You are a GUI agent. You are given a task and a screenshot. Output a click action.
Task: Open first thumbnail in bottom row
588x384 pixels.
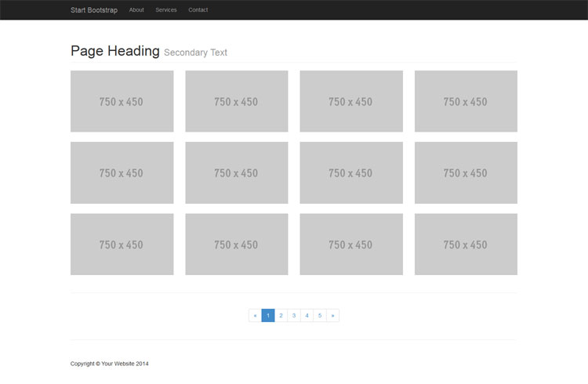point(122,245)
